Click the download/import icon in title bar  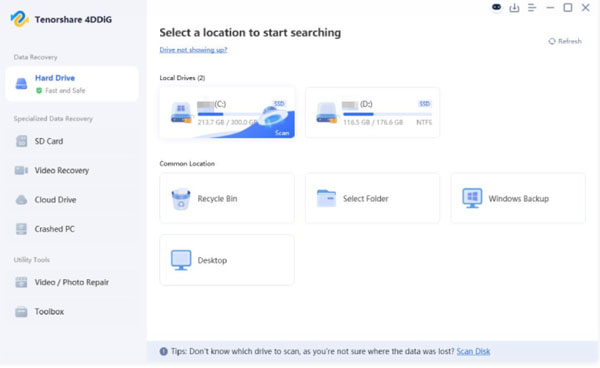coord(514,8)
